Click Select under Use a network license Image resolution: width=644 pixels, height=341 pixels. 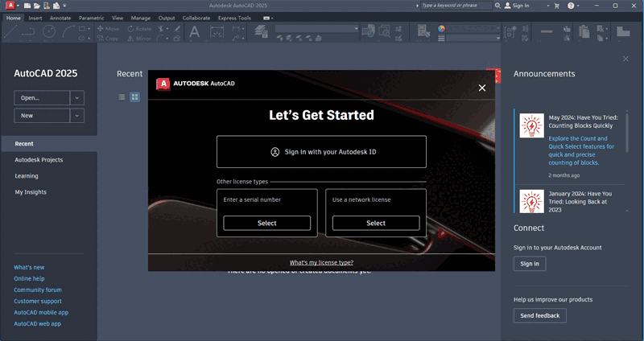[x=376, y=224]
